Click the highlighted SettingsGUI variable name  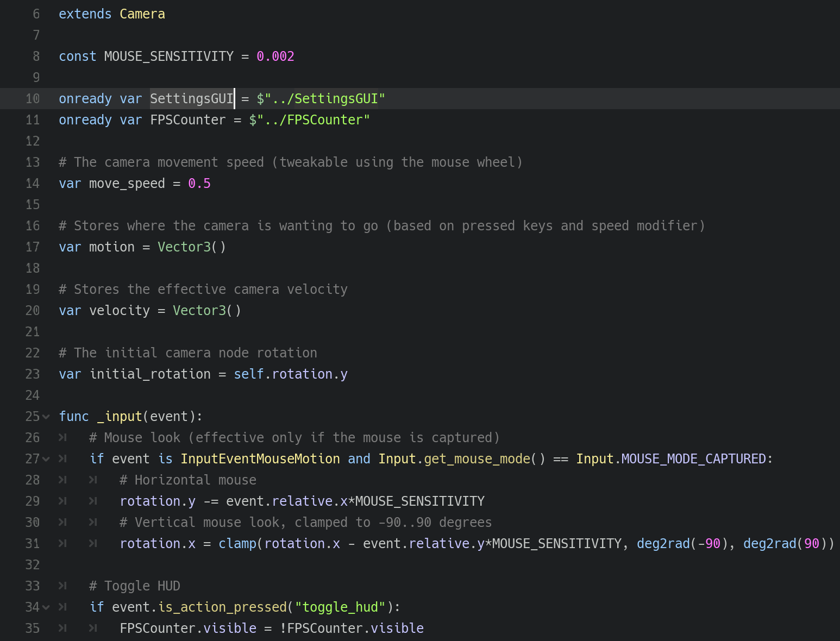click(192, 99)
